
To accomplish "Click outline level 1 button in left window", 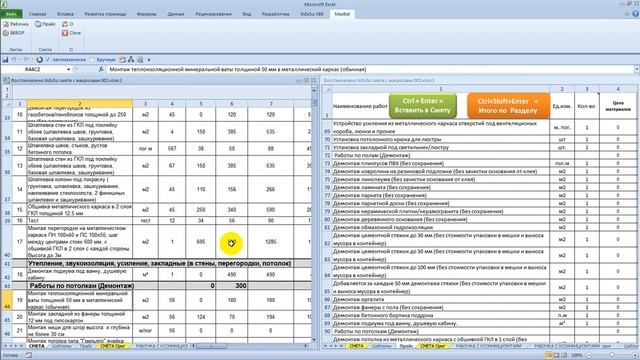I will 7,89.
